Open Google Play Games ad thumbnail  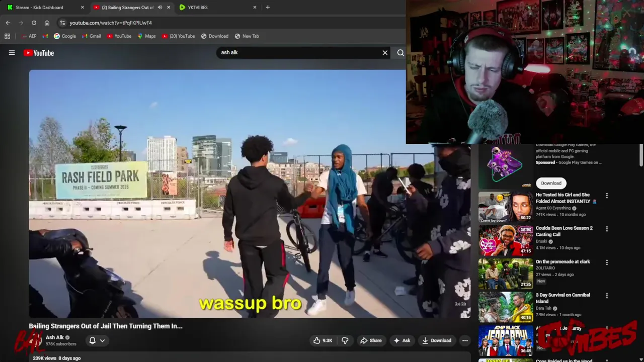[505, 166]
